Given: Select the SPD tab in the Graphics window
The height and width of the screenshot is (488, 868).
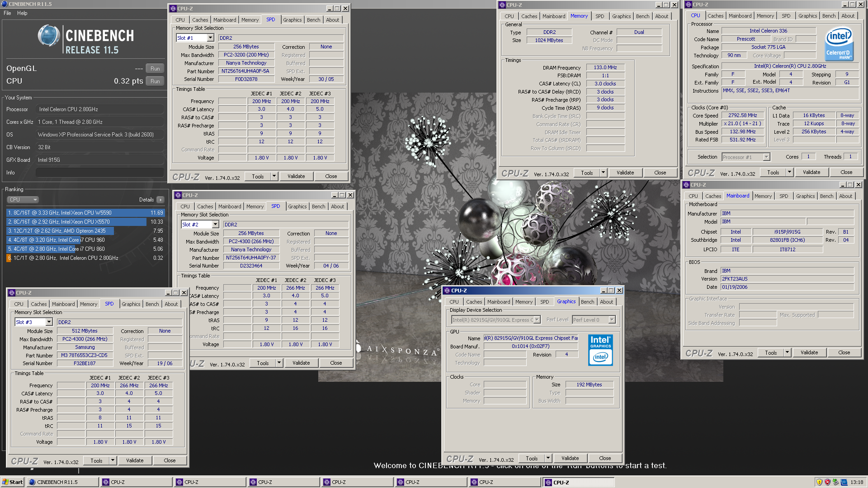Looking at the screenshot, I should pos(544,302).
